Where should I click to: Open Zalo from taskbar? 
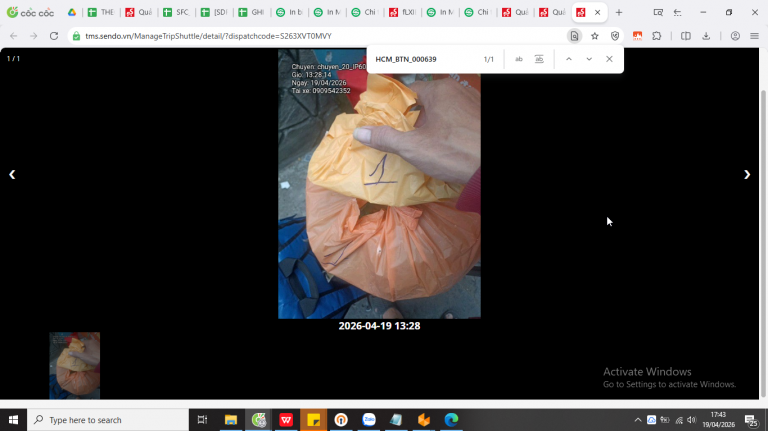(369, 420)
